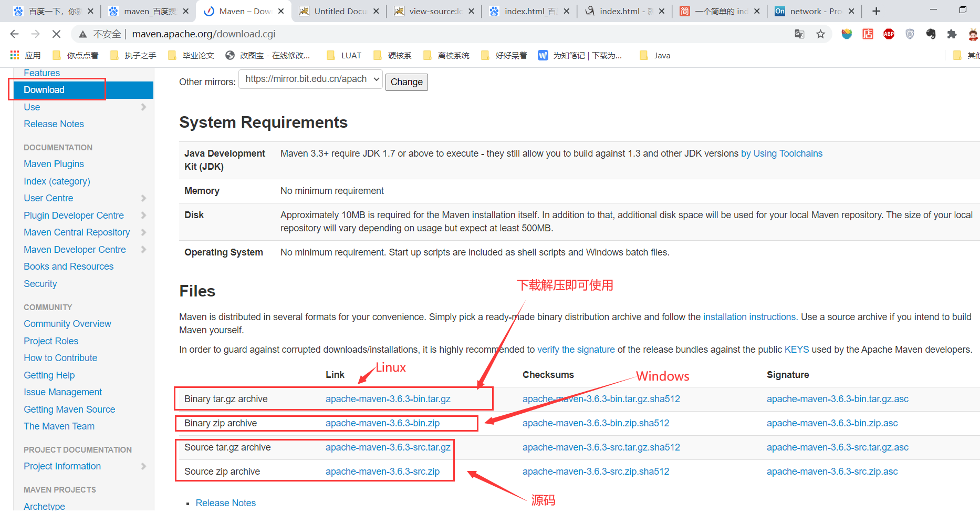Open Getting Maven Source sidebar link
980x512 pixels.
(x=69, y=409)
